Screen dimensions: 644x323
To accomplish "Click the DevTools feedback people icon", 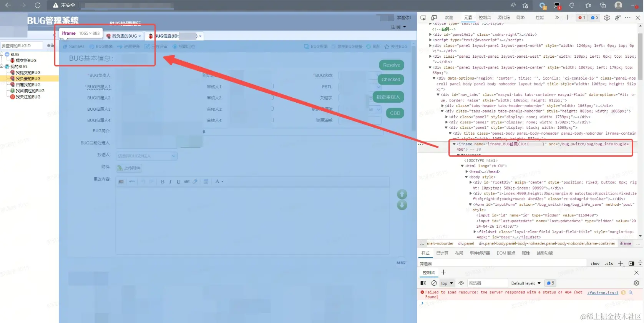I will (x=617, y=18).
